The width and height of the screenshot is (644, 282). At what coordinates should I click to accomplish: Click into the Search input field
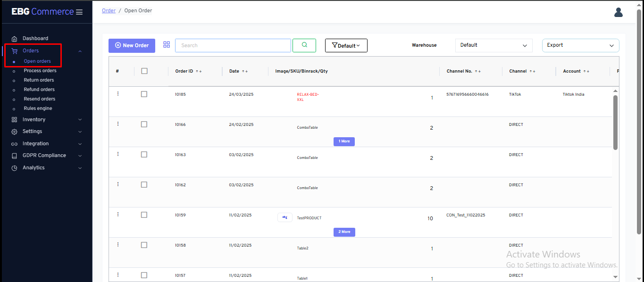233,45
